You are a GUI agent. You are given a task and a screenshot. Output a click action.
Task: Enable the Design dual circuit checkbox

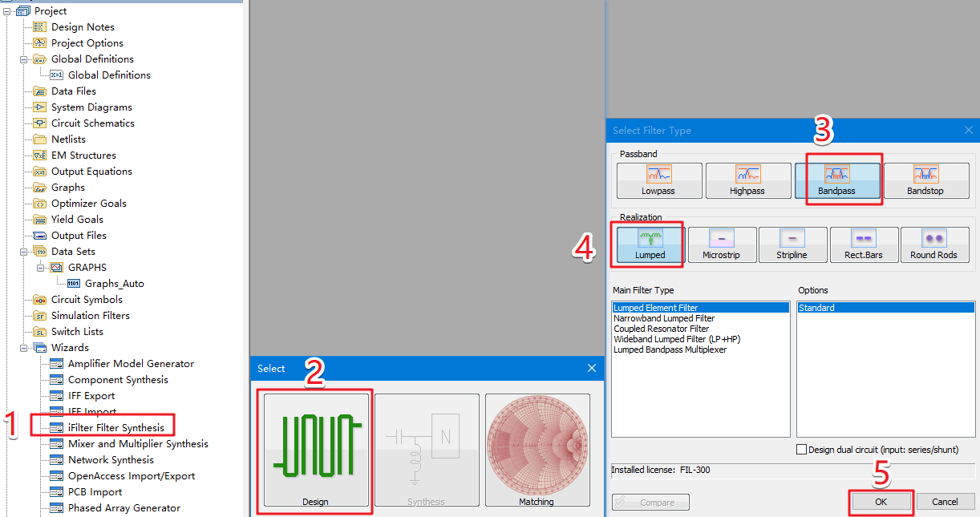click(801, 450)
